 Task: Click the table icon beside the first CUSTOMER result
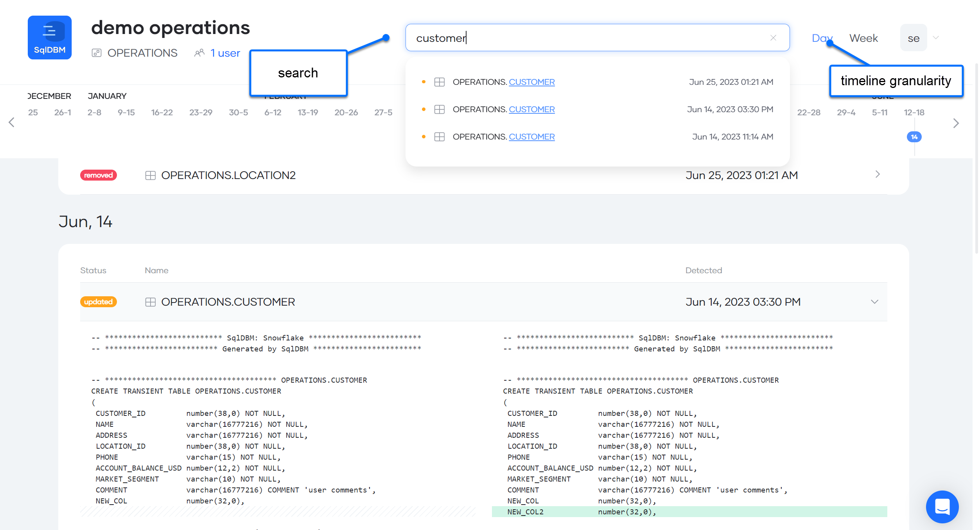tap(440, 82)
